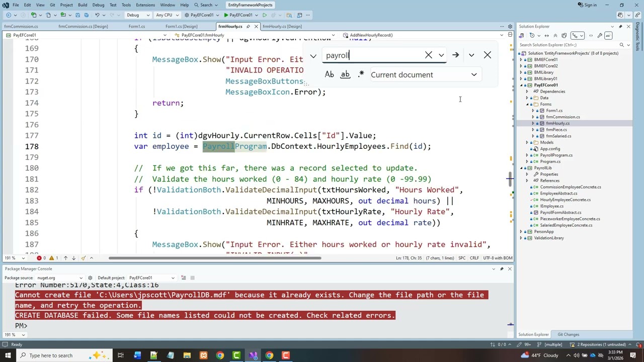The image size is (644, 362).
Task: Save all files using toolbar icon
Action: coord(86,15)
